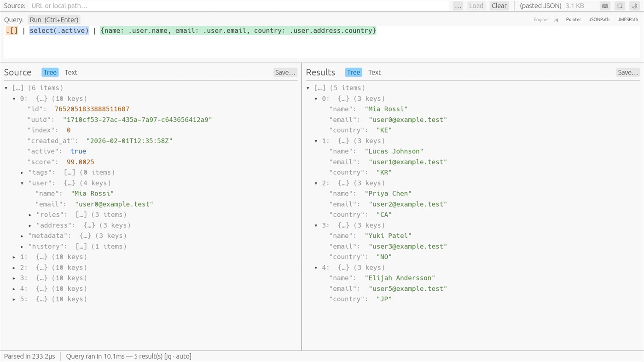Focus the Source URL input field
The width and height of the screenshot is (644, 362).
pyautogui.click(x=239, y=6)
